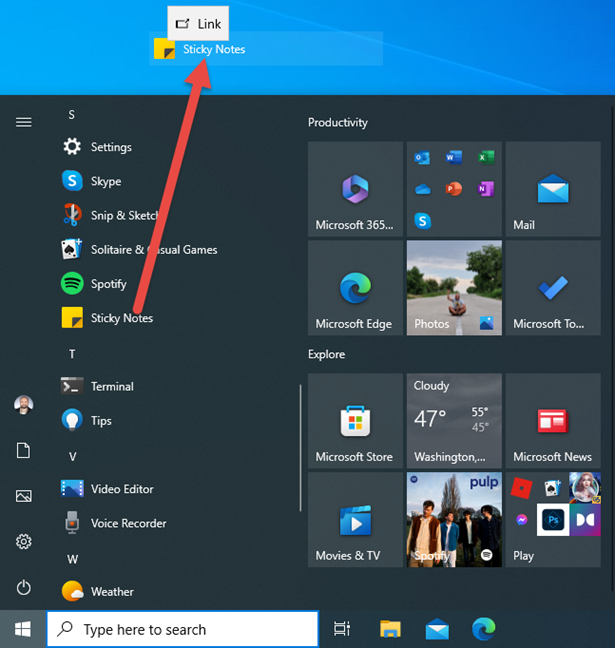
Task: Open the user account picture menu
Action: pyautogui.click(x=24, y=405)
